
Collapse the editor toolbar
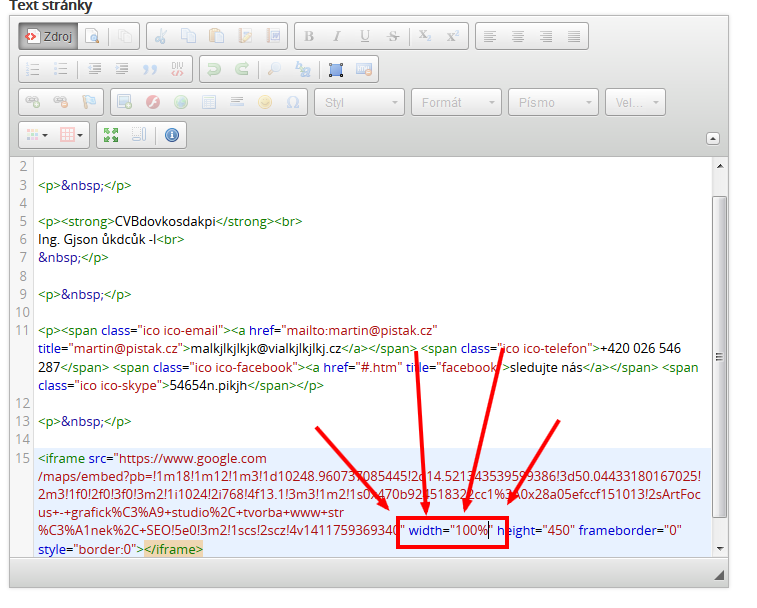pyautogui.click(x=713, y=139)
